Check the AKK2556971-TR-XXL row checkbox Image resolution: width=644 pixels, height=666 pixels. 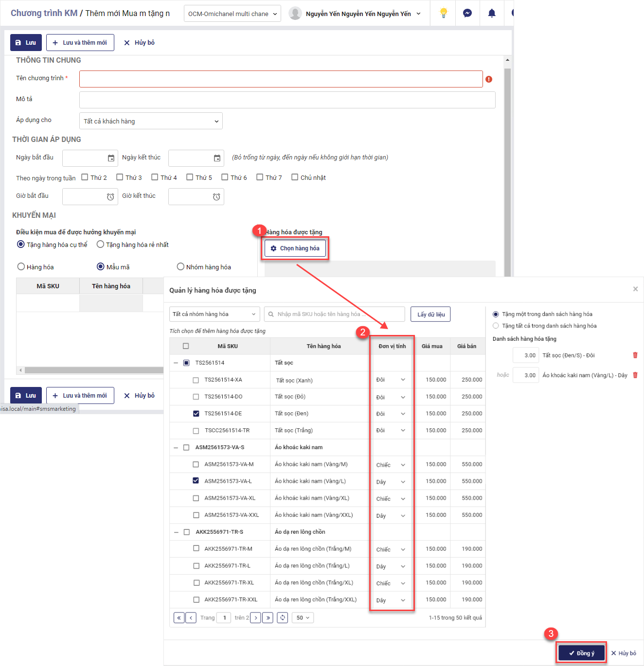[x=197, y=599]
